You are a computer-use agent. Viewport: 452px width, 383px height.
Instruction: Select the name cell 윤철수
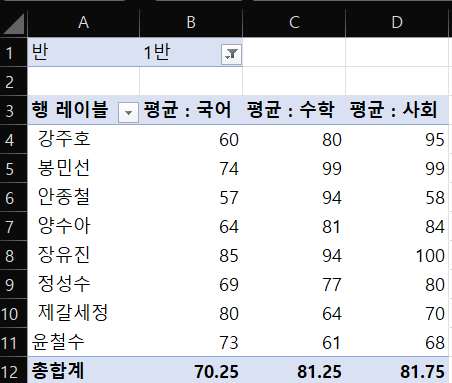tap(83, 342)
